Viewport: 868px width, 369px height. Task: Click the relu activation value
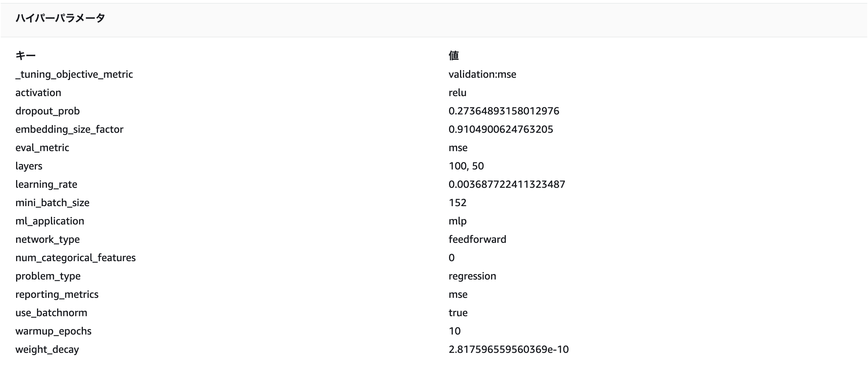pos(457,93)
